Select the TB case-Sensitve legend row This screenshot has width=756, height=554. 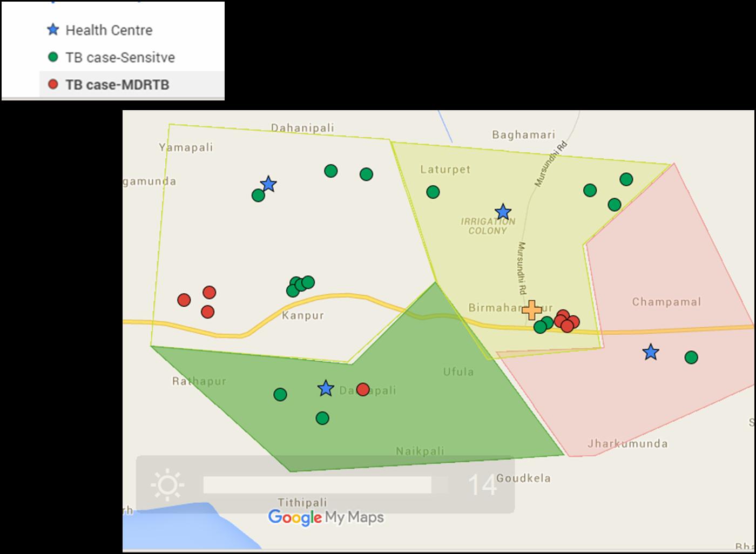pyautogui.click(x=119, y=57)
